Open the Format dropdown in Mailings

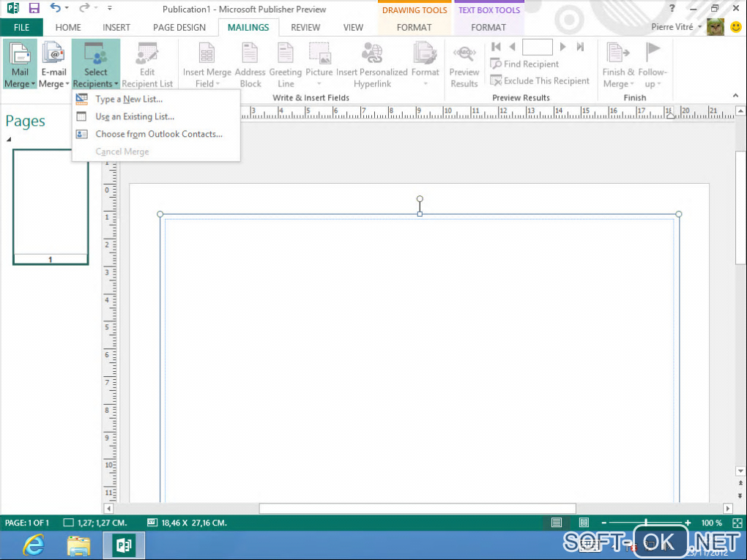point(425,64)
